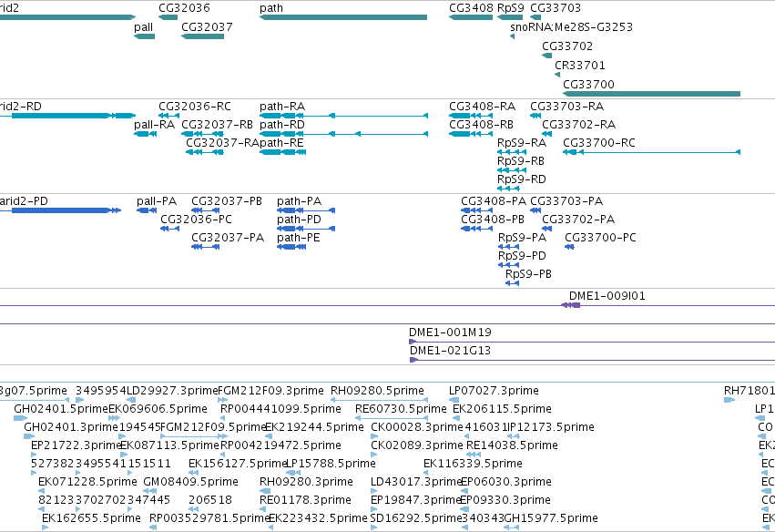Click the EK116339.5prime EST label
Image resolution: width=775 pixels, height=532 pixels.
(x=473, y=464)
